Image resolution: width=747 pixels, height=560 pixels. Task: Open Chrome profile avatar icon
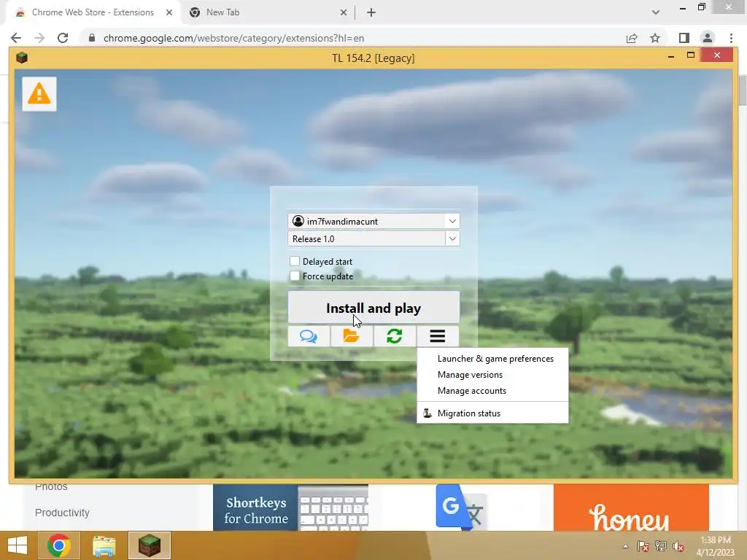pyautogui.click(x=708, y=38)
